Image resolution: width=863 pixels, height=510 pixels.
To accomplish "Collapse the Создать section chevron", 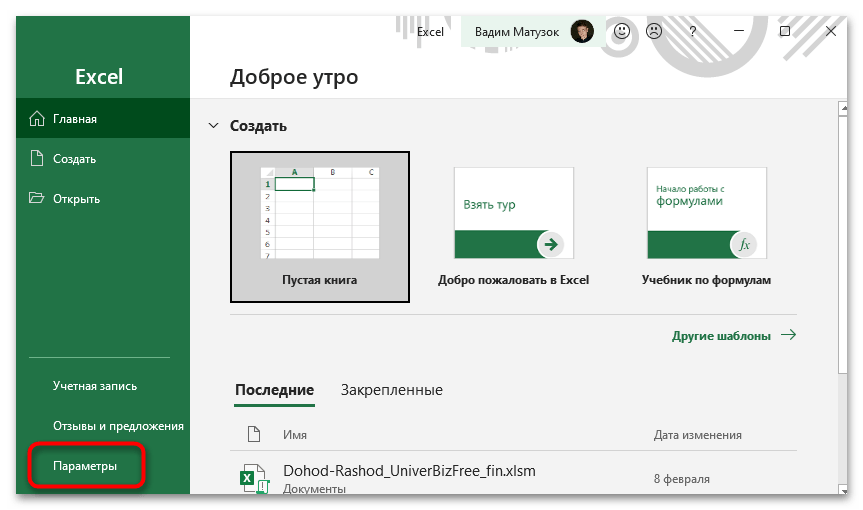I will 212,126.
